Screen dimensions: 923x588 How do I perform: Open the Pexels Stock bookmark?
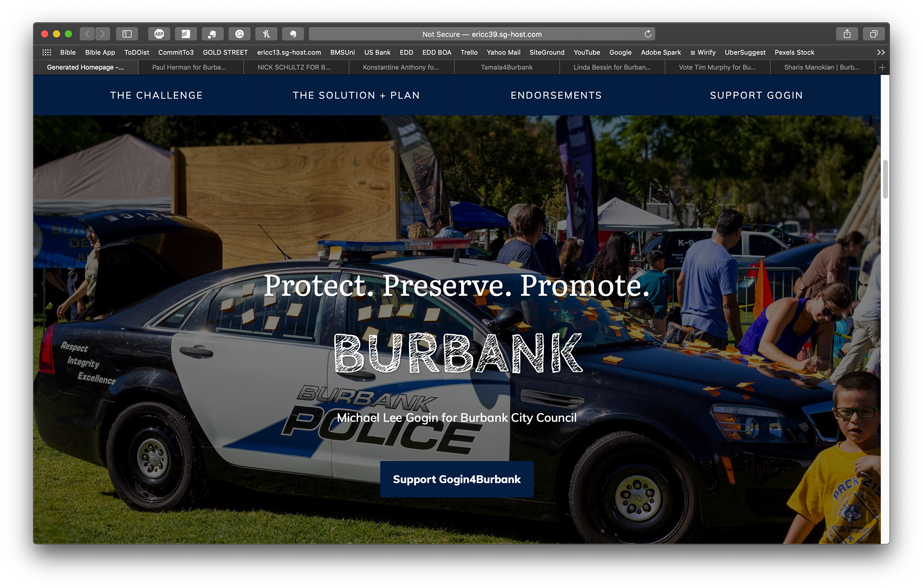coord(794,52)
